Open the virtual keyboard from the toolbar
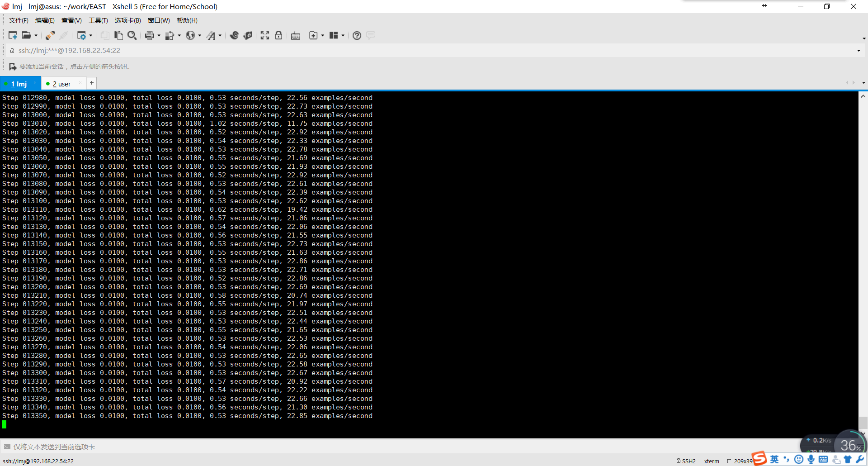Viewport: 868px width, 466px height. (x=295, y=35)
